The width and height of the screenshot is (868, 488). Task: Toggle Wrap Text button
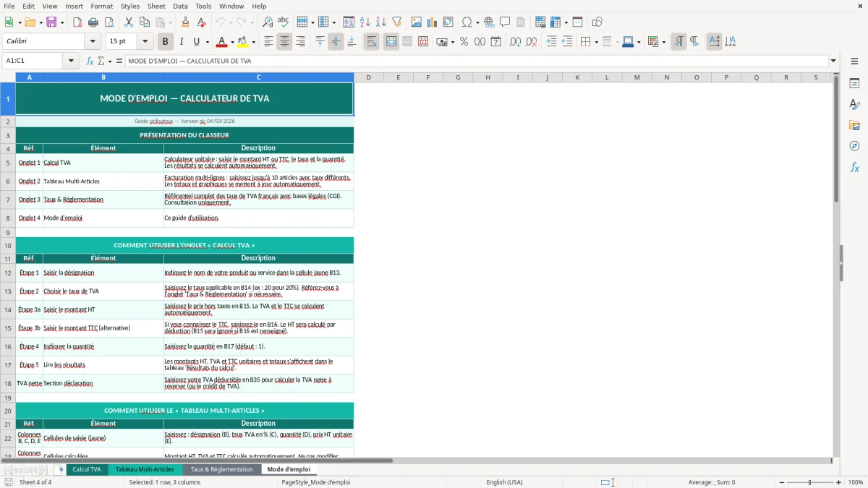371,42
